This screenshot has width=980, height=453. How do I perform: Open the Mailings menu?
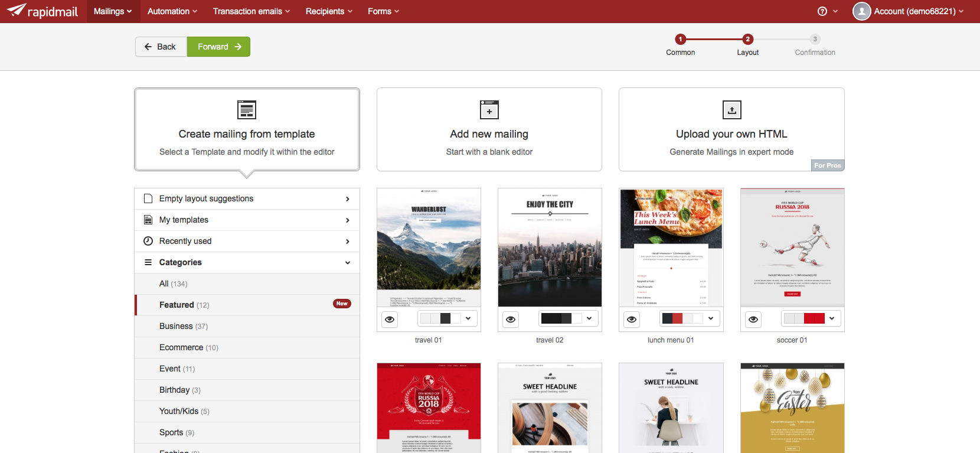click(x=113, y=11)
